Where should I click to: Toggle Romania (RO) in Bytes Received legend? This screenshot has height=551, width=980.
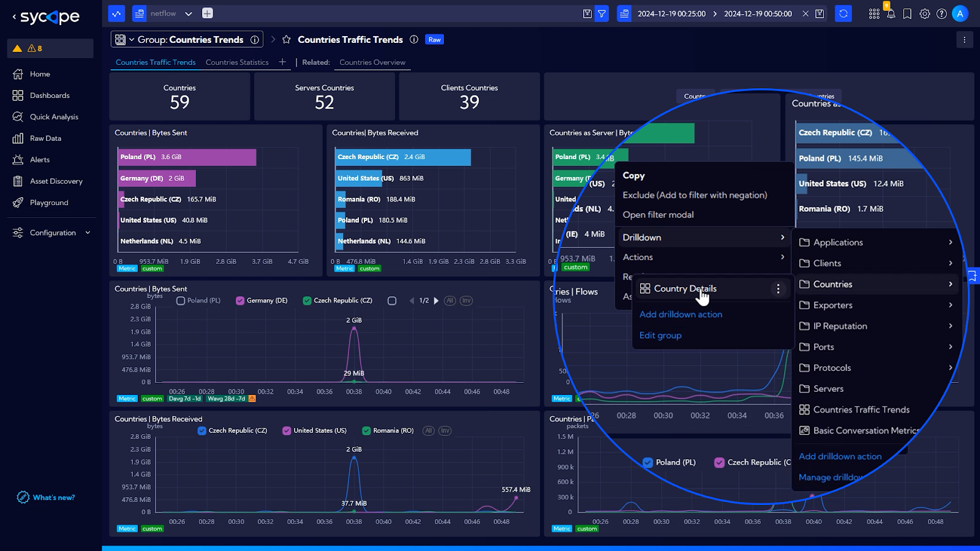[366, 431]
